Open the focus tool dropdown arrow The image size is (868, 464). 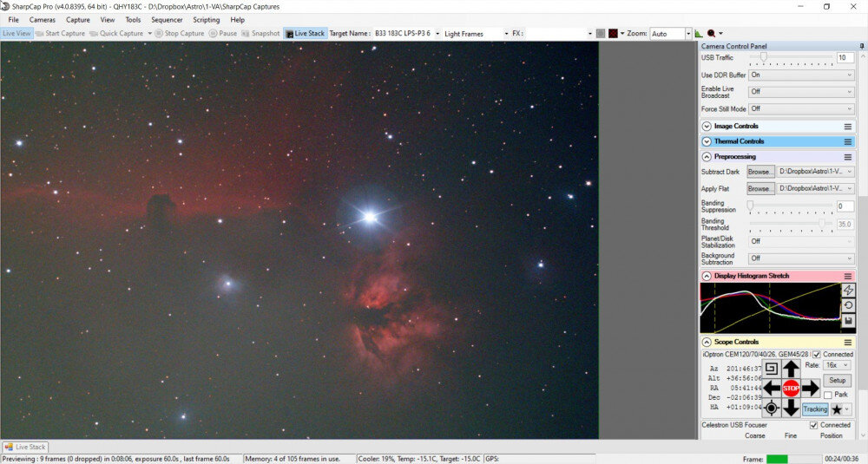tap(720, 34)
